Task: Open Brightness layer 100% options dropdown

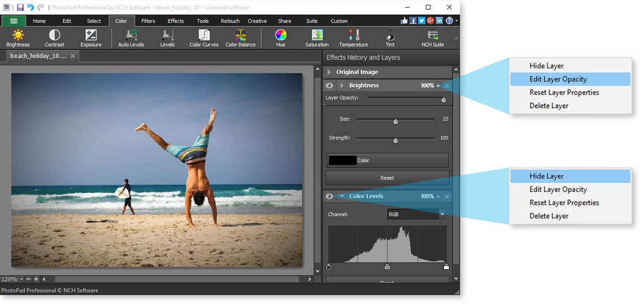Action: (438, 86)
